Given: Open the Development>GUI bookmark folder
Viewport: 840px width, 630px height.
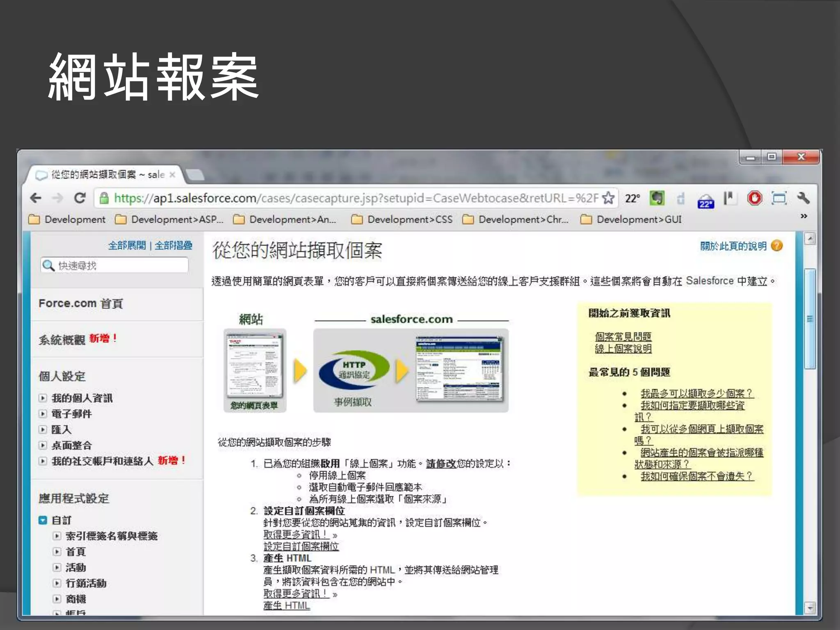Looking at the screenshot, I should 632,219.
